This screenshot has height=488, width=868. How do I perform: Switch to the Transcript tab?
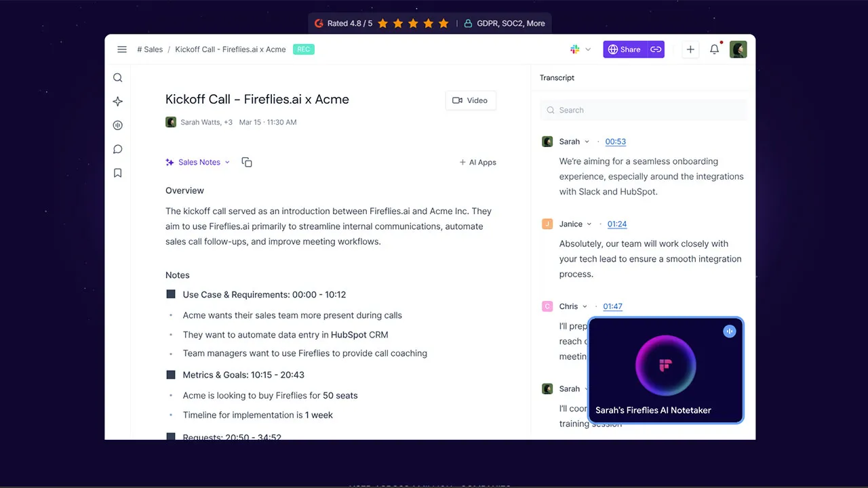pos(557,77)
